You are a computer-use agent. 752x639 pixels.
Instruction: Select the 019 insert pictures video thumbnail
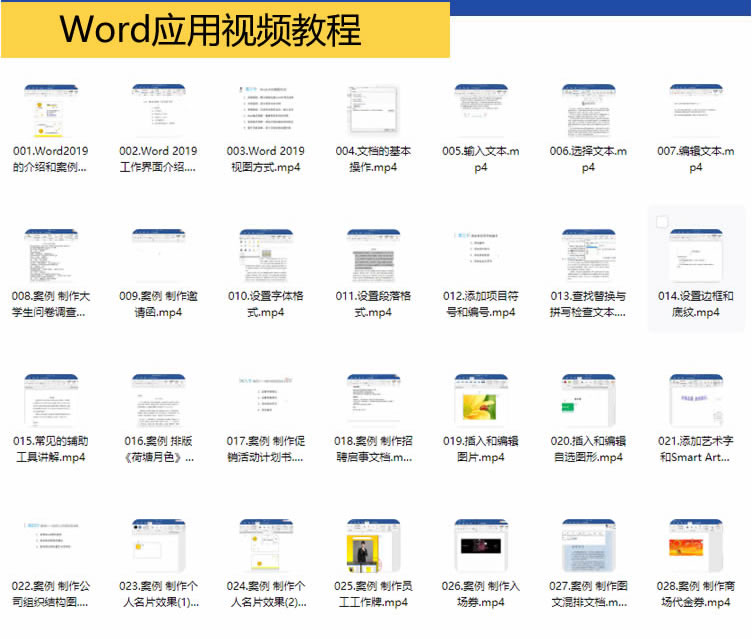481,401
